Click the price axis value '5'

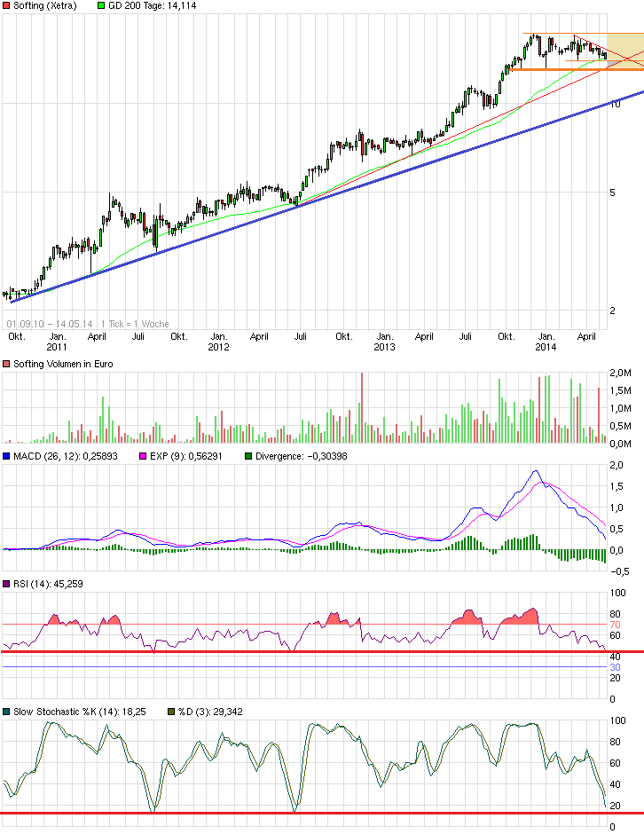613,193
